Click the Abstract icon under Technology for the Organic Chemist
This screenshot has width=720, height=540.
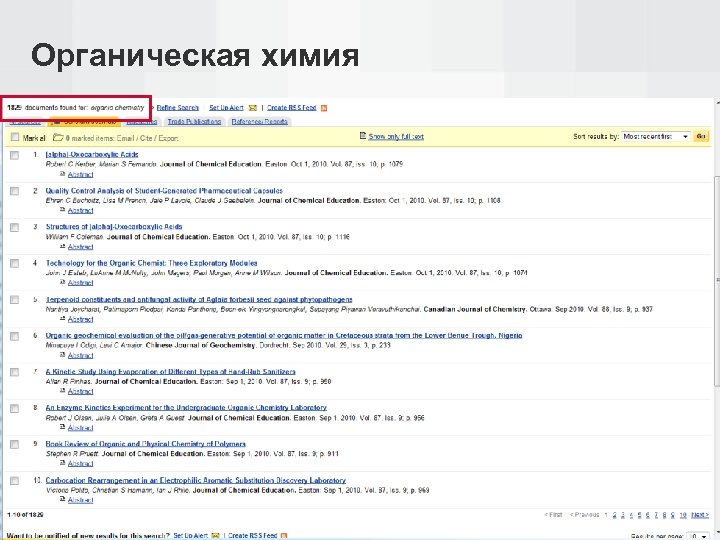click(x=63, y=282)
